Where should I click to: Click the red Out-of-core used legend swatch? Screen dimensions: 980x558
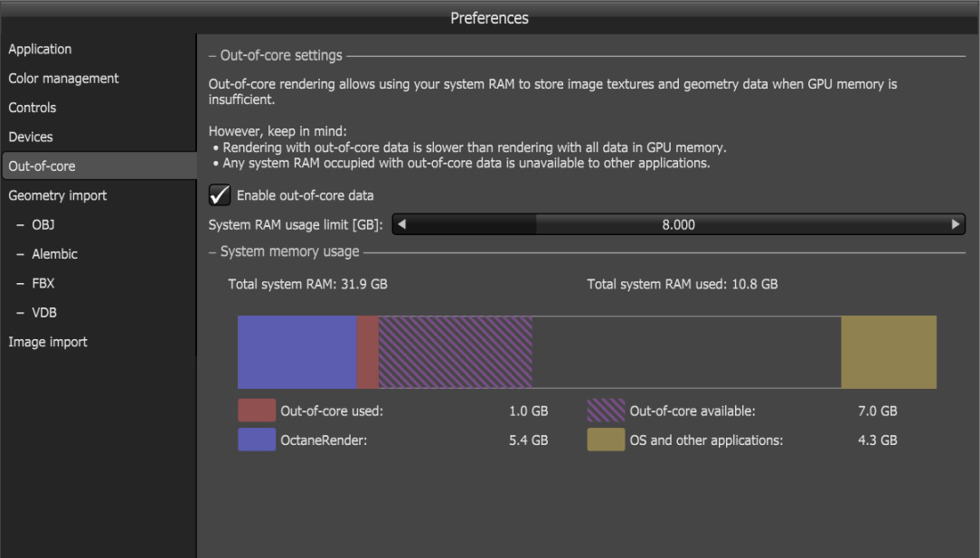pos(257,411)
